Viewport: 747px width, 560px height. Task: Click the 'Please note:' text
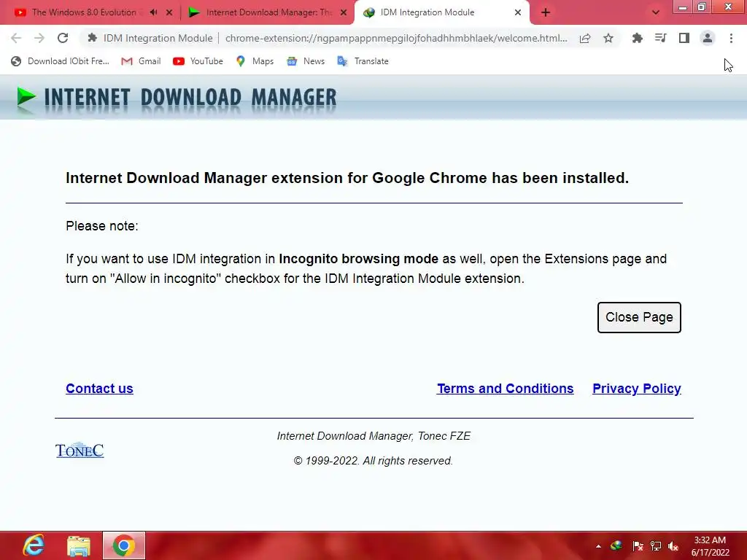point(102,226)
